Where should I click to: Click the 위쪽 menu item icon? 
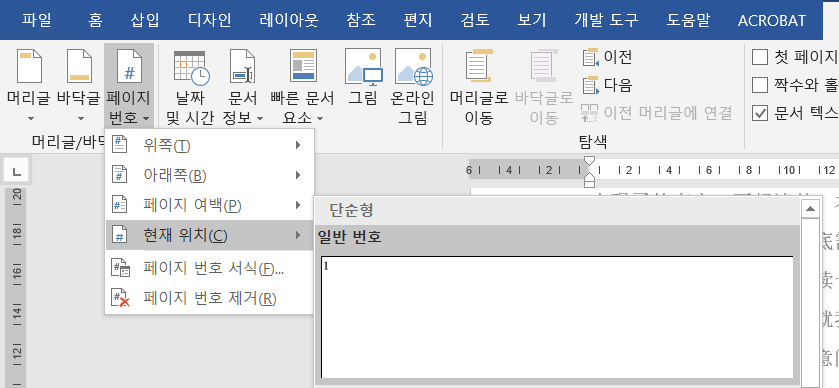tap(119, 145)
